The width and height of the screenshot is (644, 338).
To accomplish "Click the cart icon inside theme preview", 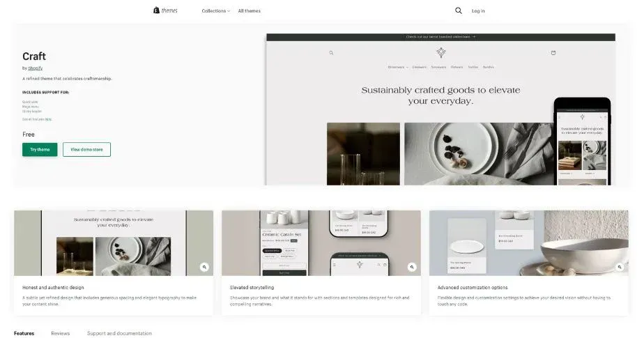I will click(x=553, y=52).
